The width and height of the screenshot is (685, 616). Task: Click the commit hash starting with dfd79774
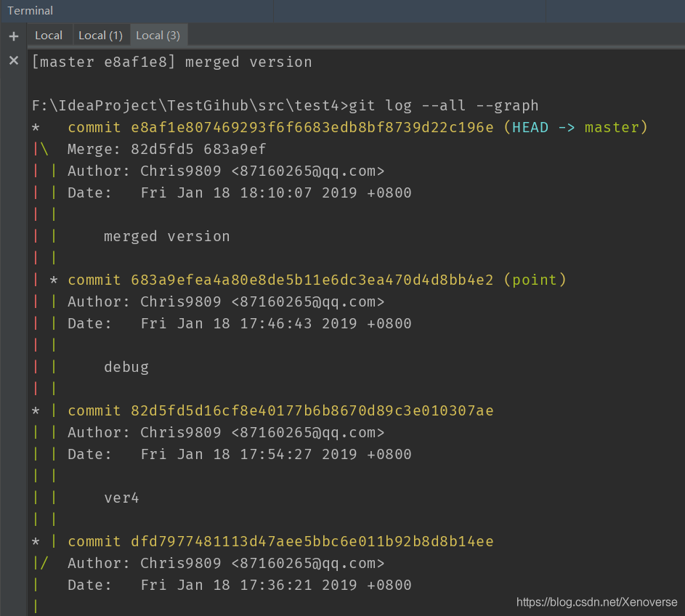312,542
